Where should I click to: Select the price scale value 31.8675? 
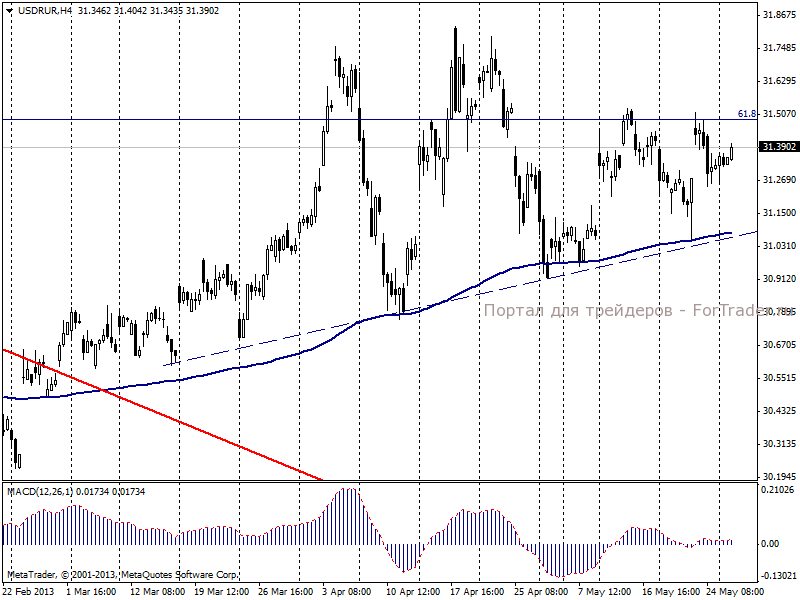(779, 15)
